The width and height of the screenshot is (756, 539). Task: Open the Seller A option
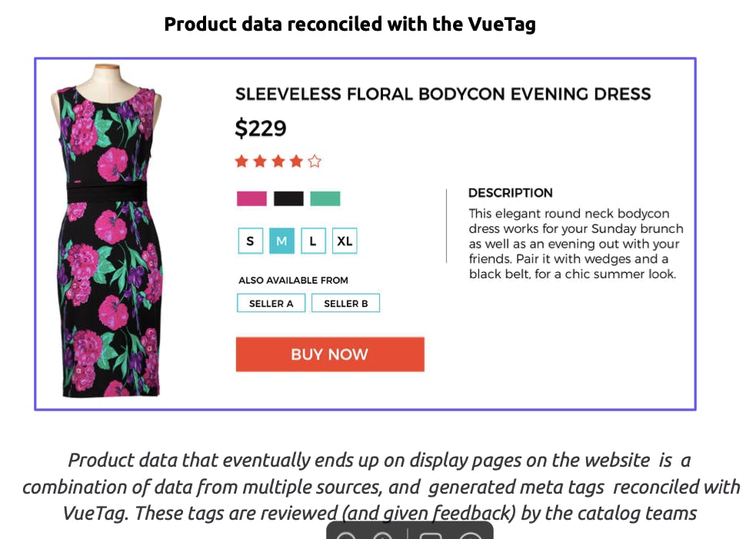click(271, 303)
